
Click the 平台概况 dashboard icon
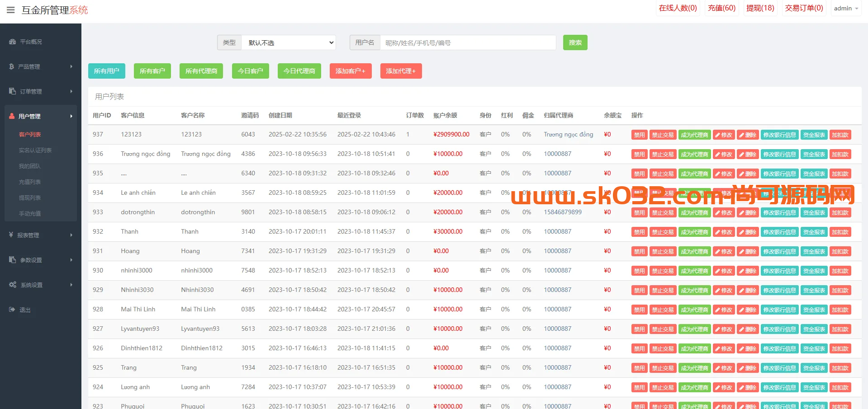(12, 42)
